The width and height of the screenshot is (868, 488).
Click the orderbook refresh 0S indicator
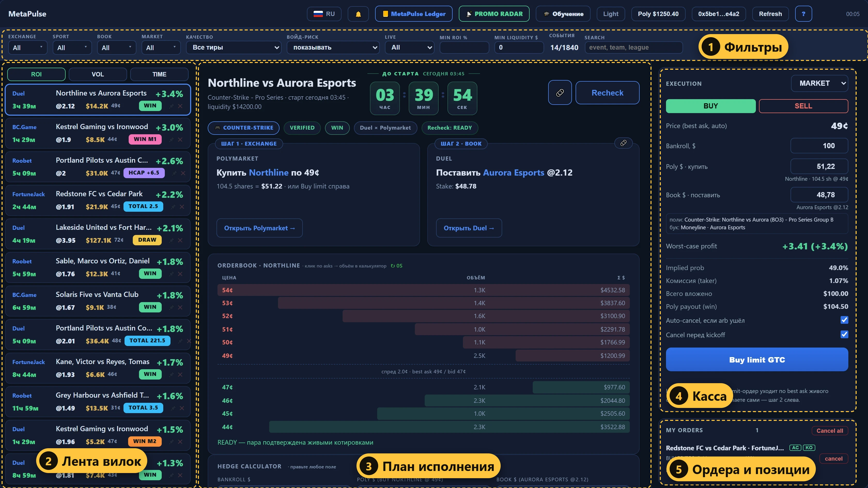[x=397, y=266]
